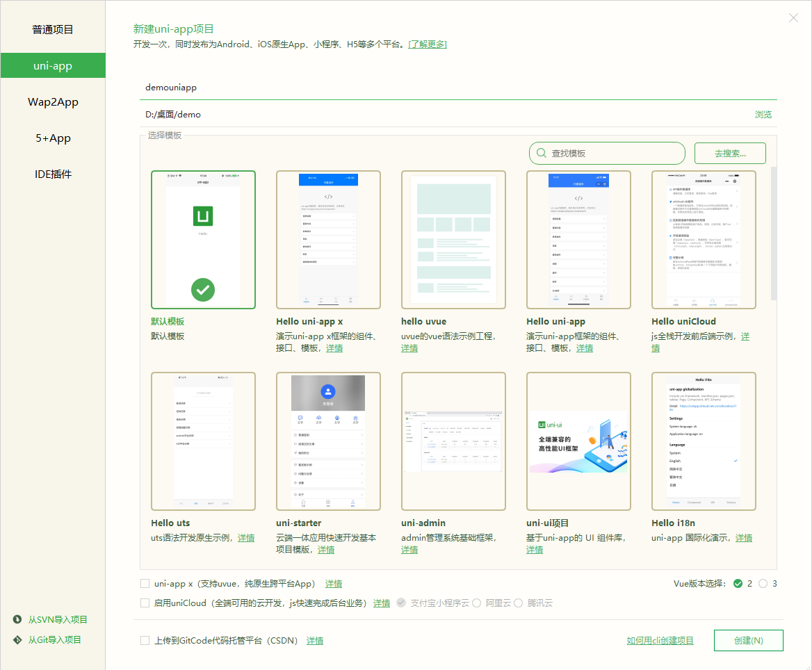Click the Git import icon

pos(17,639)
